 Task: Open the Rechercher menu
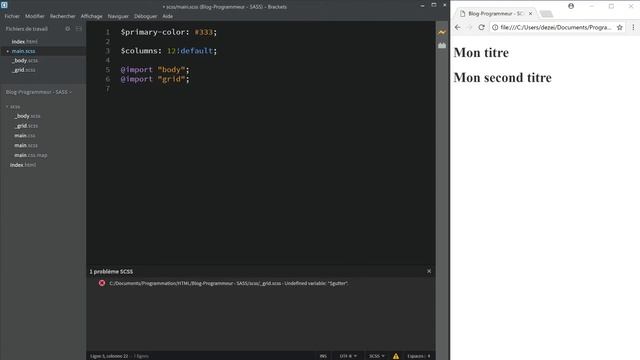point(62,16)
